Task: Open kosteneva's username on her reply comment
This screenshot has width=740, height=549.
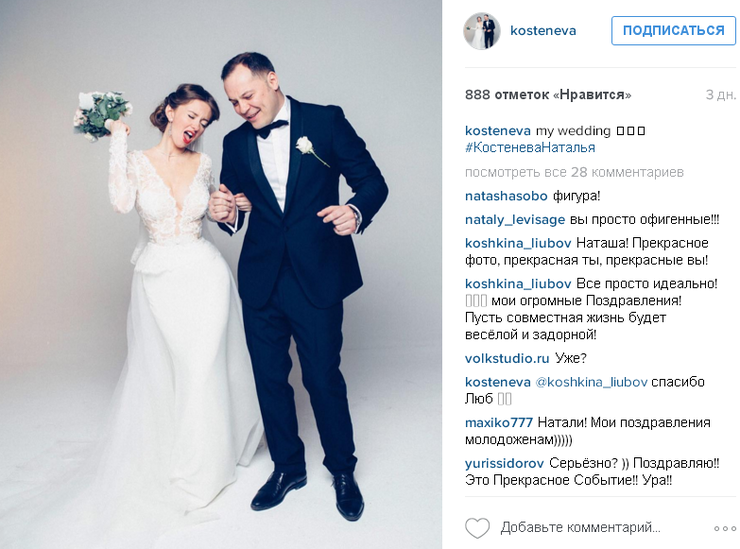Action: pos(498,382)
